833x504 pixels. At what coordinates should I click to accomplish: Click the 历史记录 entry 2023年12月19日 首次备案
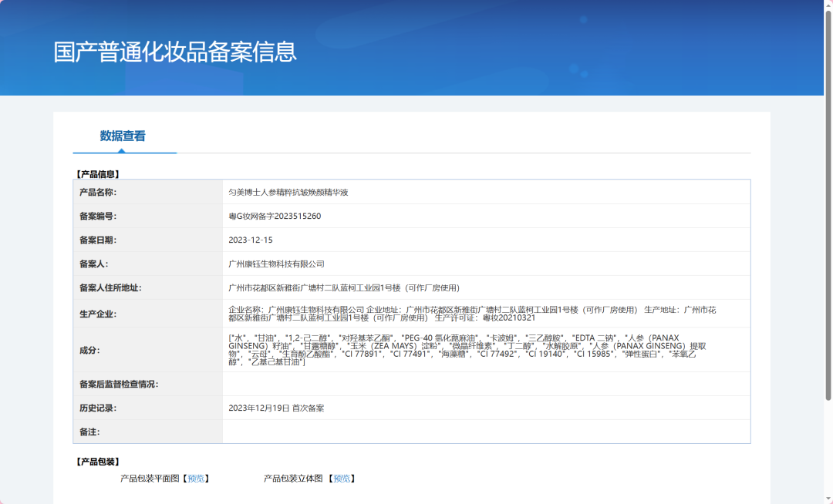(276, 408)
